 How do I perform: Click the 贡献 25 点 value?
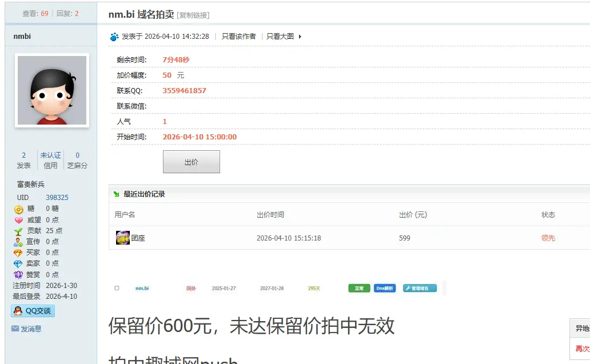tap(54, 230)
